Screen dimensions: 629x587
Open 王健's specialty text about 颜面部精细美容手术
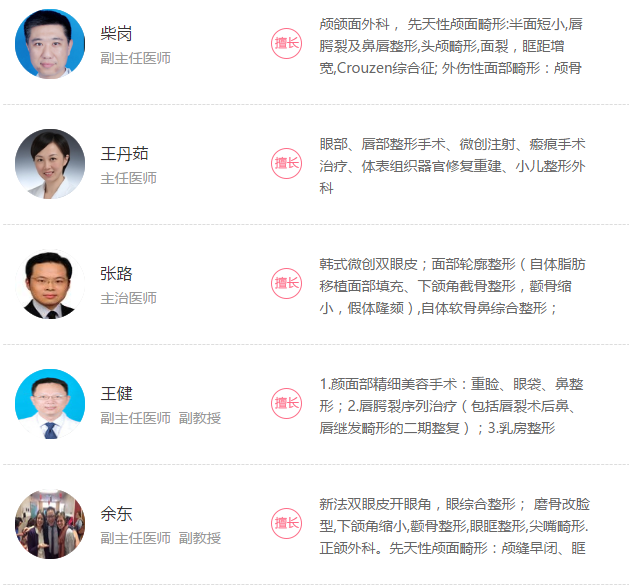tap(451, 406)
